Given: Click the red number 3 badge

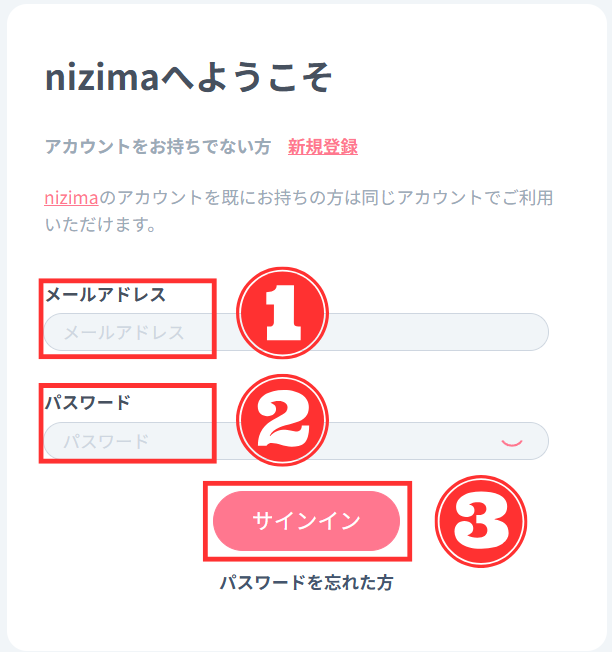Looking at the screenshot, I should coord(481,521).
